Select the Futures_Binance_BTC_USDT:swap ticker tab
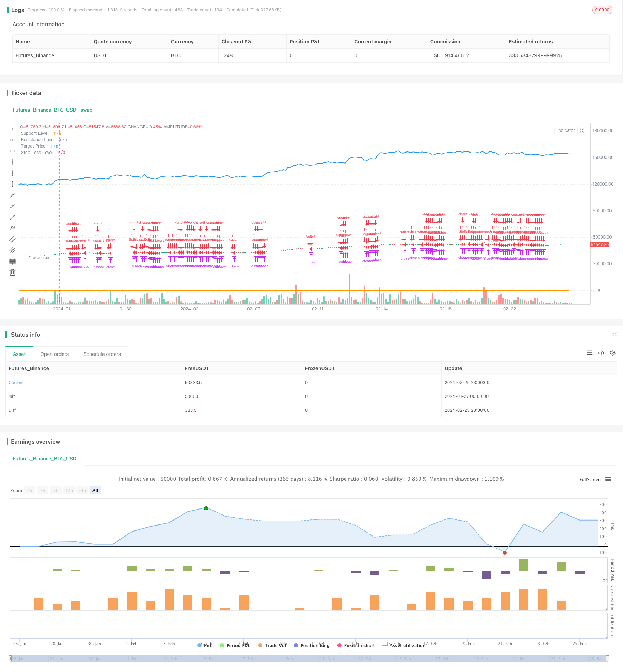The image size is (623, 672). (53, 110)
